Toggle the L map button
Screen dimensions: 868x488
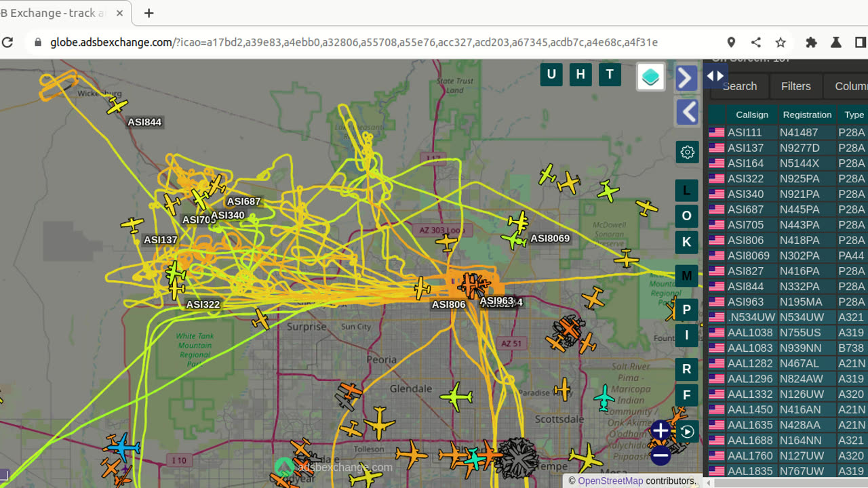pos(686,190)
